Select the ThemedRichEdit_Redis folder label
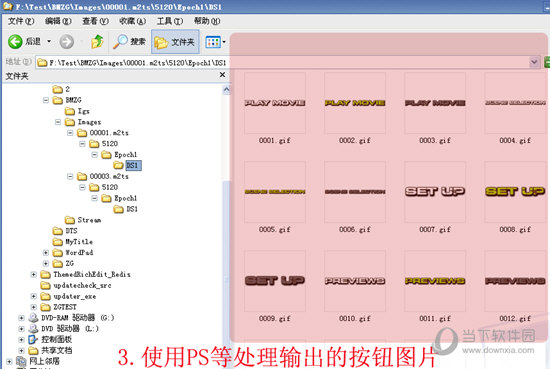 tap(92, 274)
